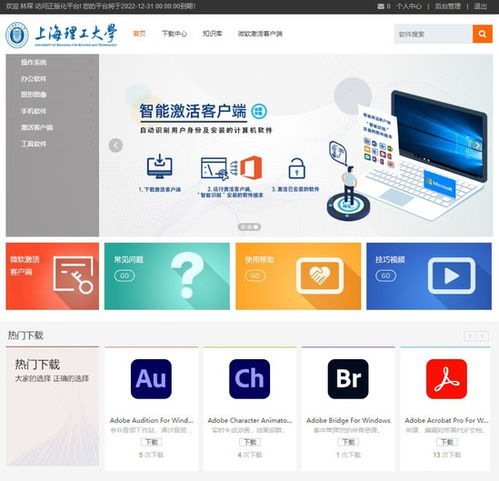Click the heart handshake icon on orange tile
This screenshot has width=499, height=481.
click(x=320, y=276)
